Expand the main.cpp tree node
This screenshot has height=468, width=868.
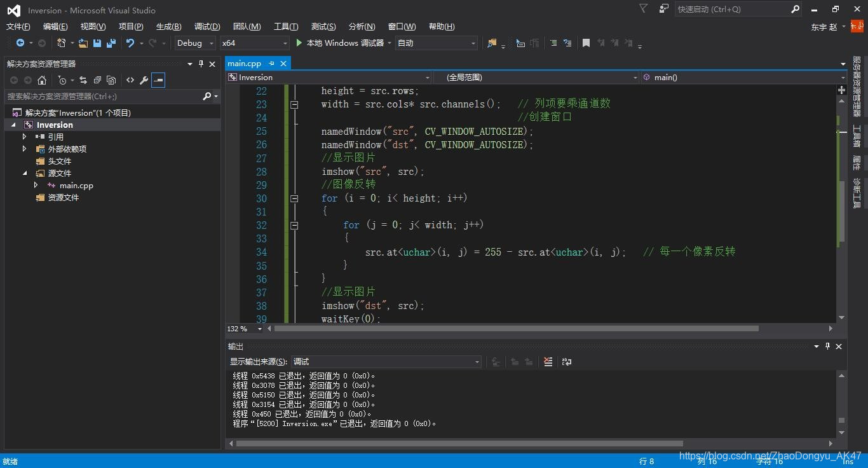pyautogui.click(x=36, y=185)
